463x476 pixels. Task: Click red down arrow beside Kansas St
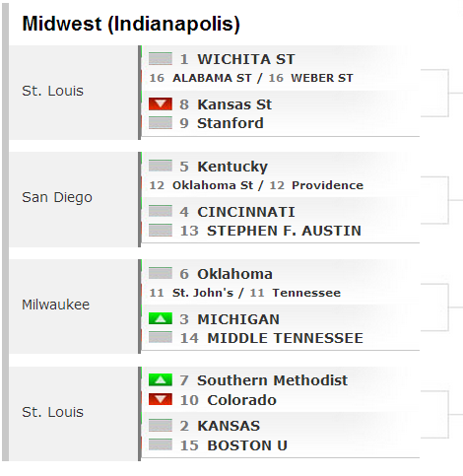point(161,104)
